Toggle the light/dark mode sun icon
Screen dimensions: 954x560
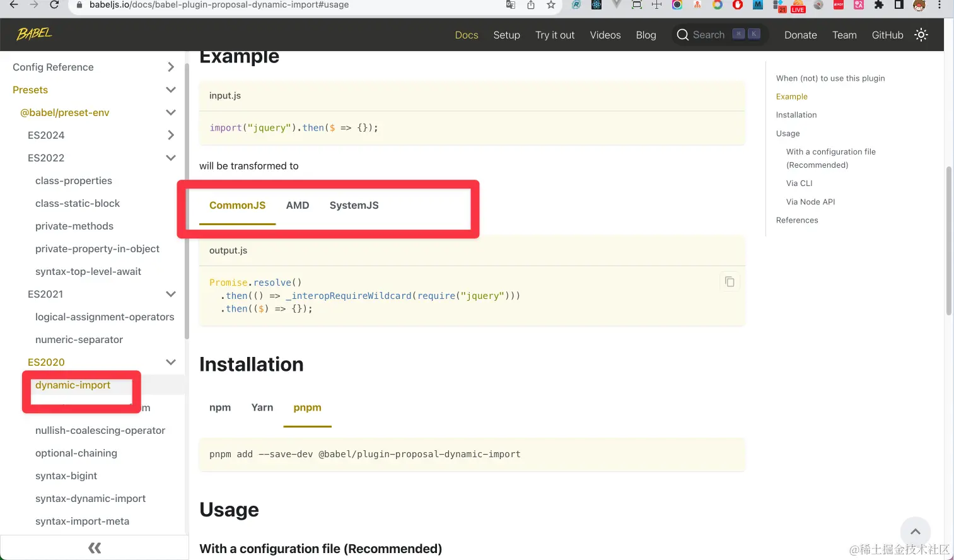pos(921,35)
